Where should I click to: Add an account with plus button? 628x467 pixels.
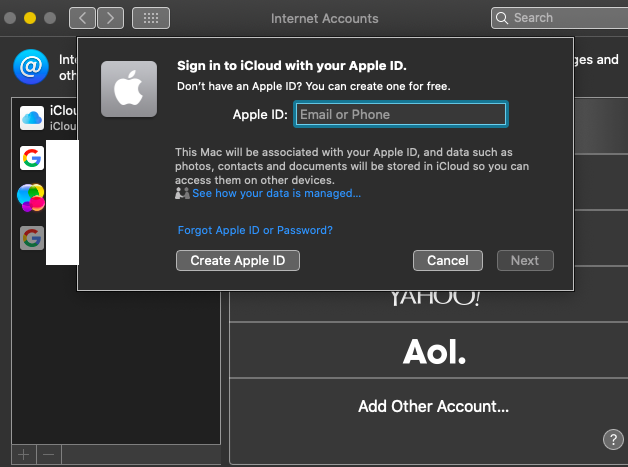[24, 455]
